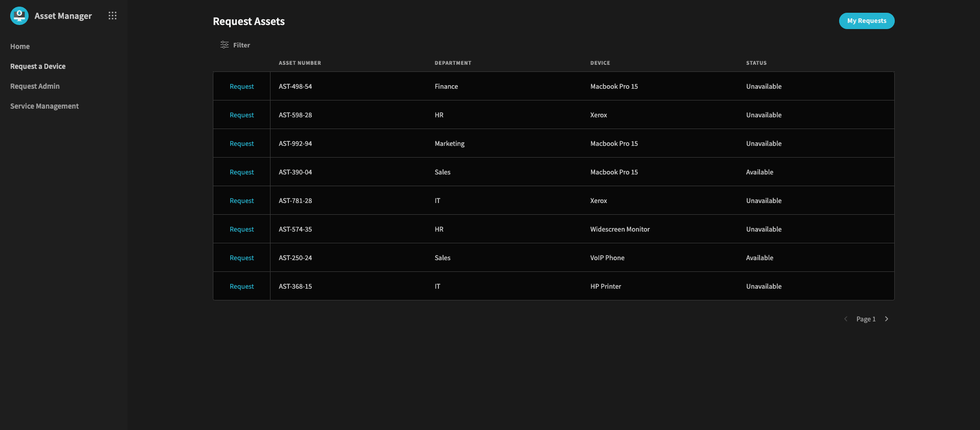Click Widescreen Monitor device cell
Viewport: 980px width, 430px height.
click(620, 229)
